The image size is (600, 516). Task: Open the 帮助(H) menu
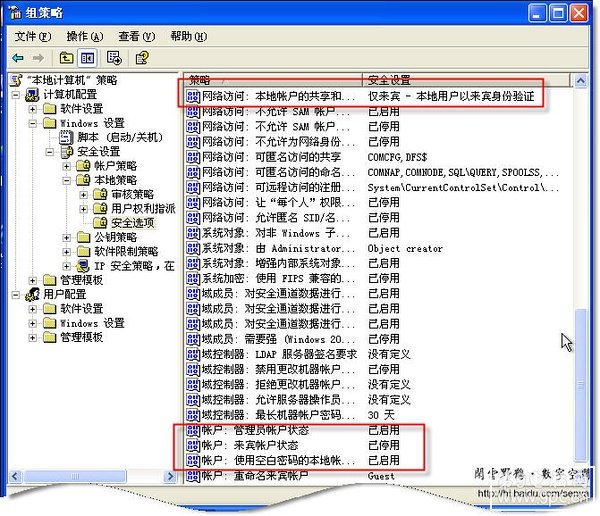pos(189,36)
